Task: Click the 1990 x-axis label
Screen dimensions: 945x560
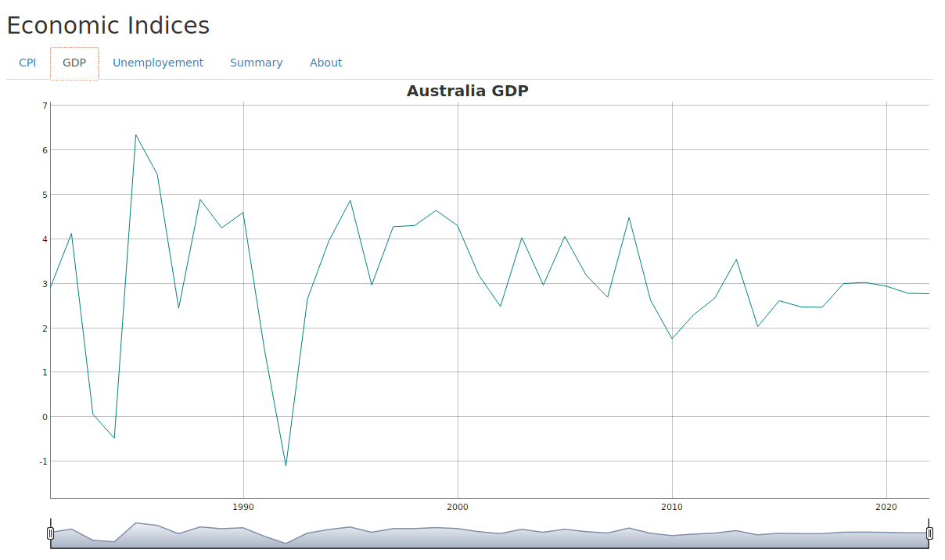Action: click(243, 508)
